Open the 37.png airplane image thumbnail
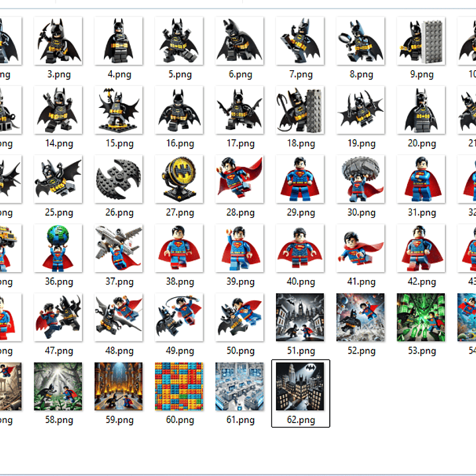 tap(119, 248)
